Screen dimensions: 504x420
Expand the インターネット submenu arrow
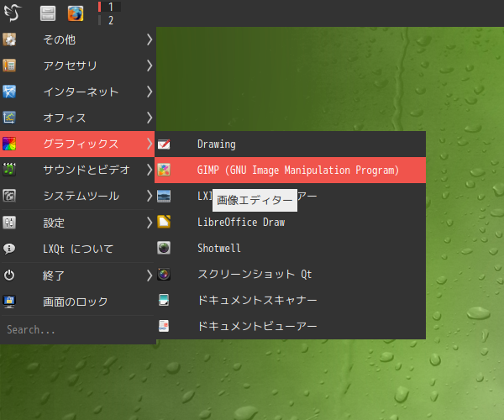point(150,92)
